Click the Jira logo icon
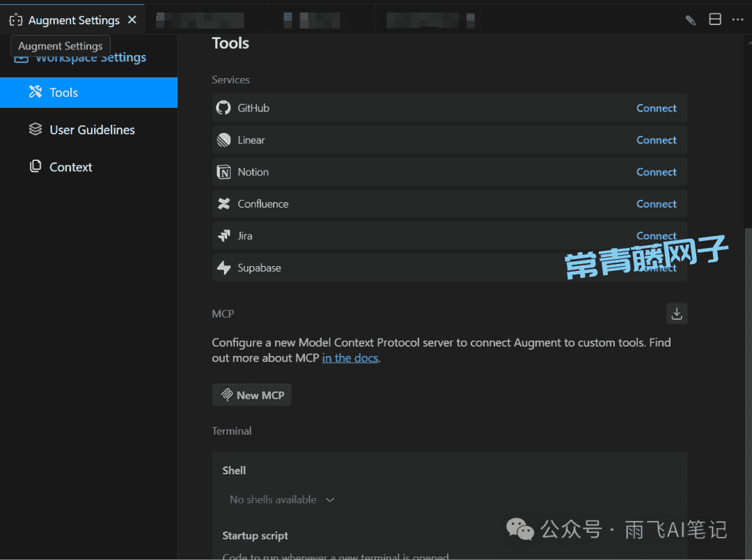The image size is (752, 560). [224, 235]
